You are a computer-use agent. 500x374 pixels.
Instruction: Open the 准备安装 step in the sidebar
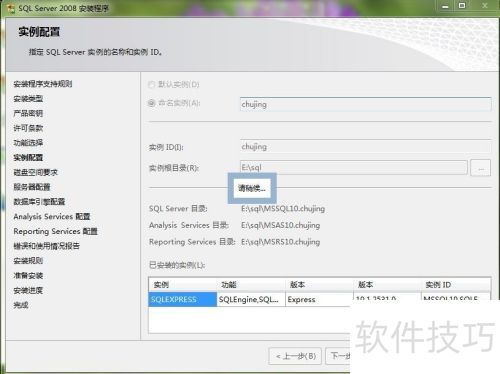[x=28, y=276]
